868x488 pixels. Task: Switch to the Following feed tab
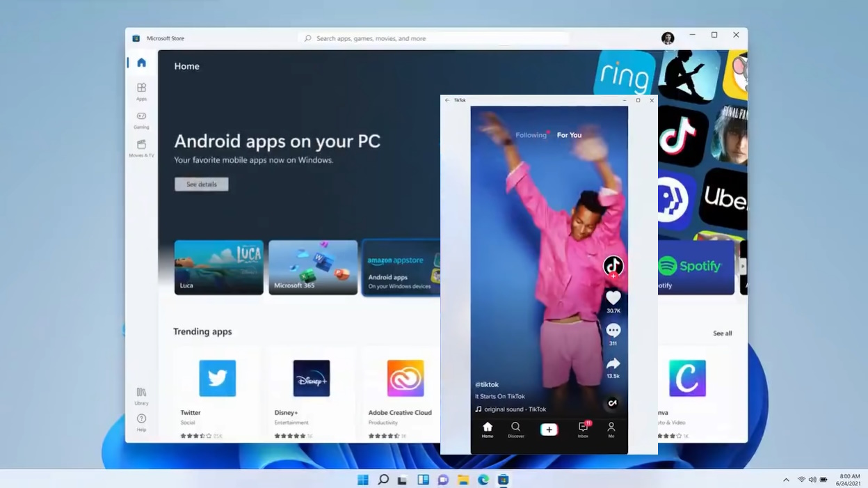[531, 135]
